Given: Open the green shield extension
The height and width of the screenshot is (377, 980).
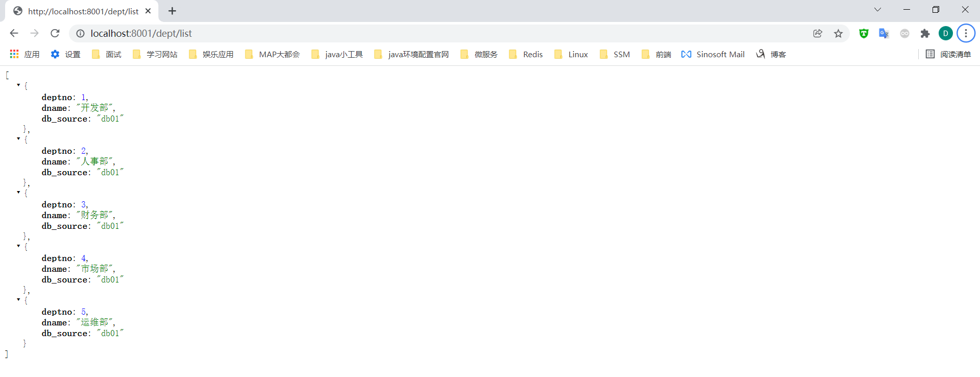Looking at the screenshot, I should pyautogui.click(x=864, y=33).
